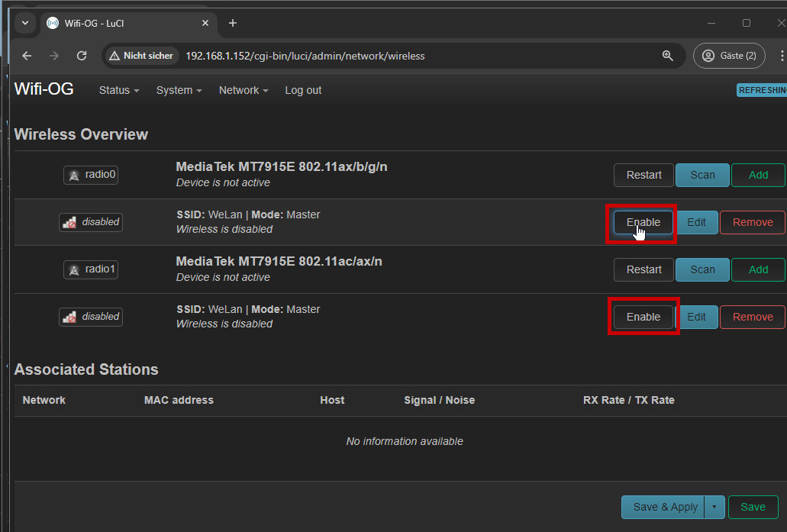Viewport: 787px width, 532px height.
Task: Enable the WeLan network on radio0
Action: click(643, 222)
